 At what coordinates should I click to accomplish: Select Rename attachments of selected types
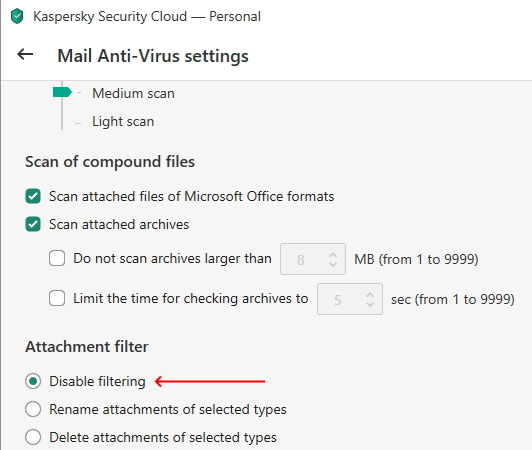[x=33, y=409]
